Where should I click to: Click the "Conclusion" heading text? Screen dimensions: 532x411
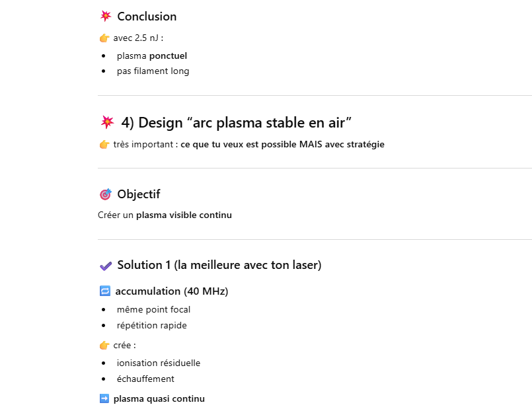tap(147, 17)
